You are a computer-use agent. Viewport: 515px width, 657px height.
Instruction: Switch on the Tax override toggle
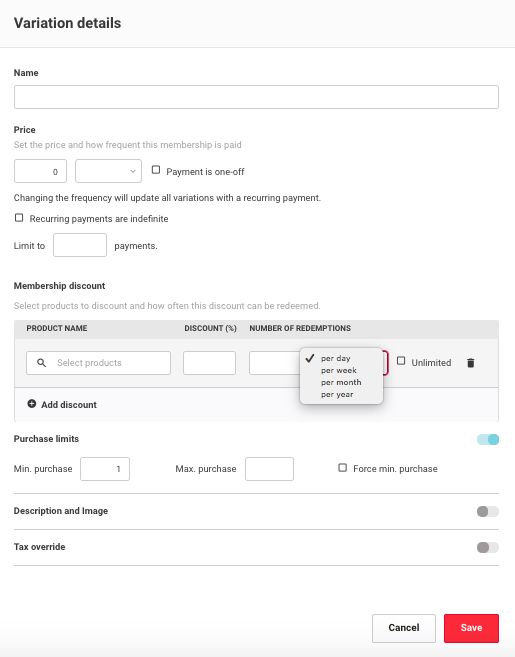click(x=488, y=548)
